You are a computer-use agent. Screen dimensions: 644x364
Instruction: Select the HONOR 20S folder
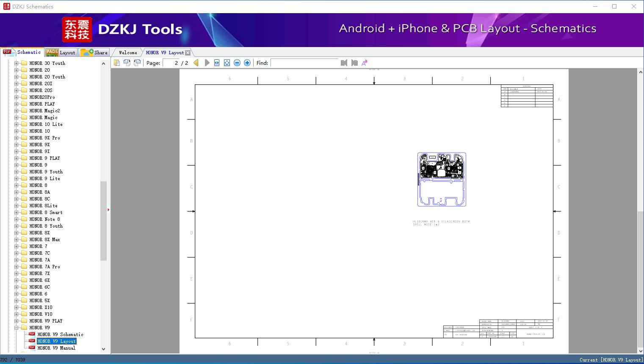tap(41, 90)
